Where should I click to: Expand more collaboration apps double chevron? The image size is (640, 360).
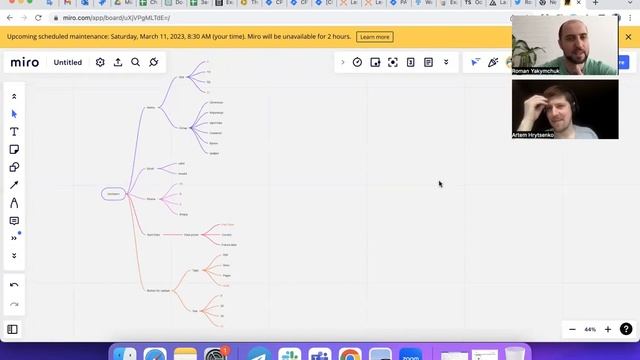[446, 62]
